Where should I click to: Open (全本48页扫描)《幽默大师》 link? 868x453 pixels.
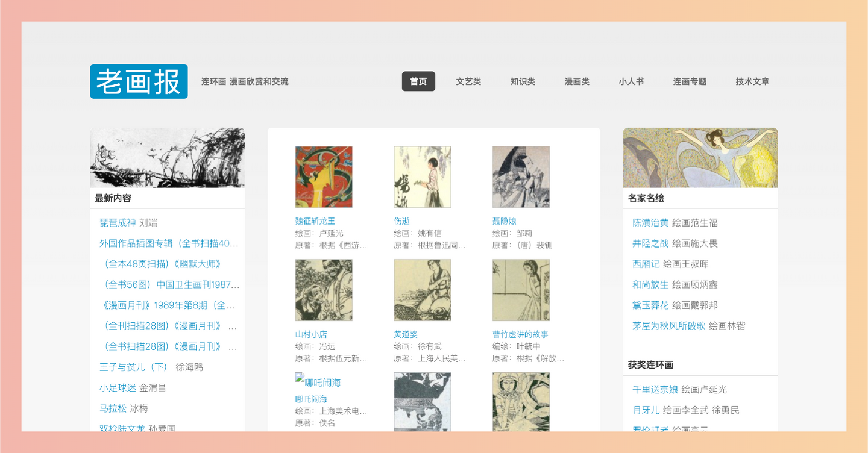pos(163,264)
